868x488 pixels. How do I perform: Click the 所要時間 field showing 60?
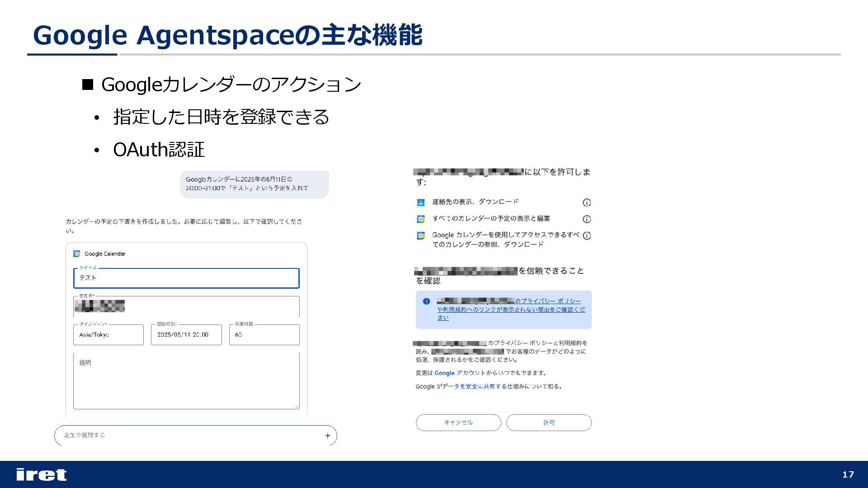264,335
